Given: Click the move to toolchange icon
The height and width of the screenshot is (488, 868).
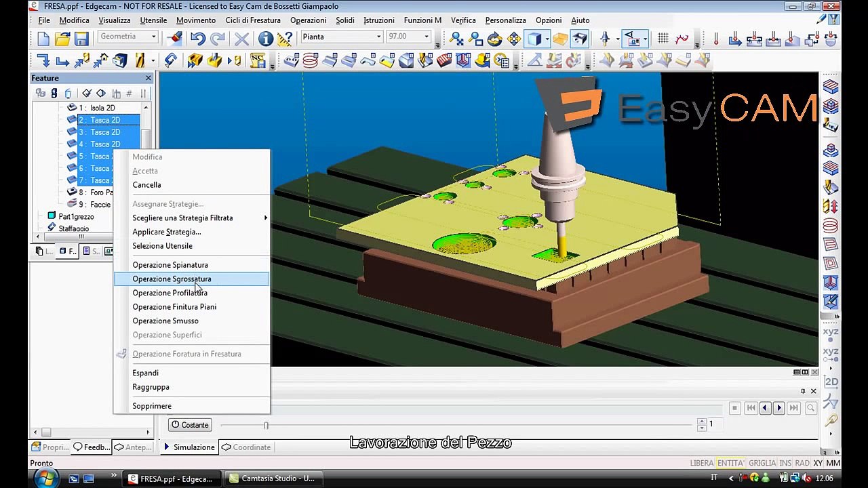Looking at the screenshot, I should click(x=81, y=61).
